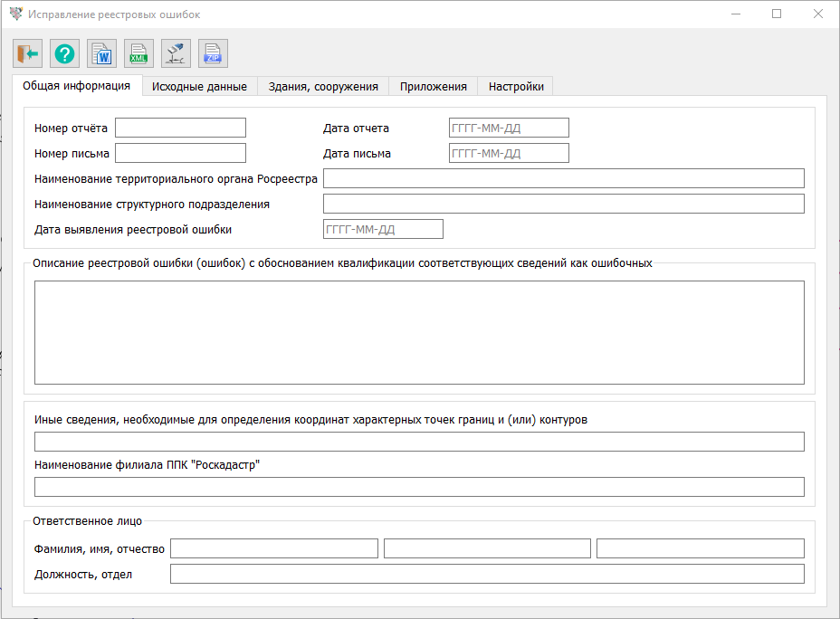Switch to Исходные данные tab
This screenshot has width=840, height=619.
(199, 87)
